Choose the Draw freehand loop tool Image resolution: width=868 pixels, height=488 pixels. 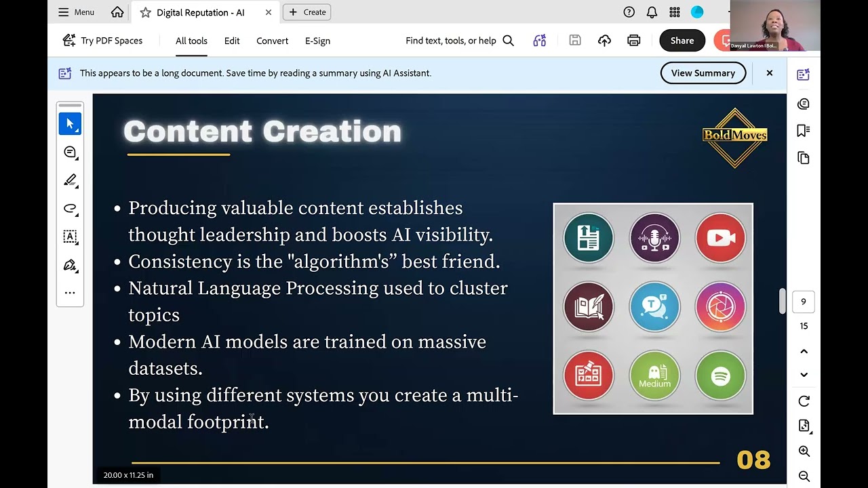(x=70, y=209)
